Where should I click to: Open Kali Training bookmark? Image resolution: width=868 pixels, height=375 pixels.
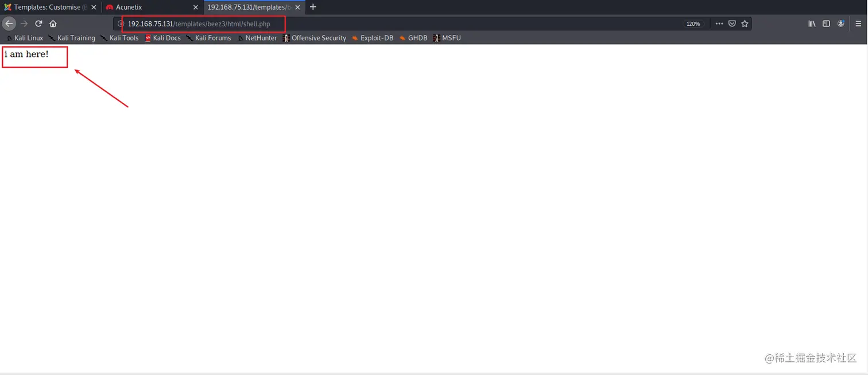coord(72,38)
